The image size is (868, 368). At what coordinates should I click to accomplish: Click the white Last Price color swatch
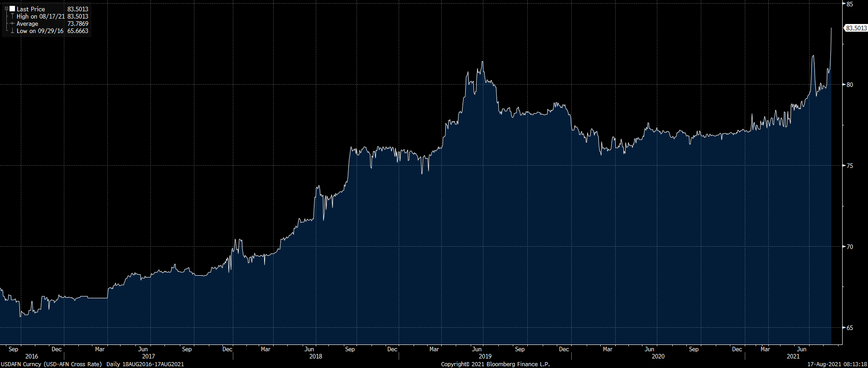[12, 9]
